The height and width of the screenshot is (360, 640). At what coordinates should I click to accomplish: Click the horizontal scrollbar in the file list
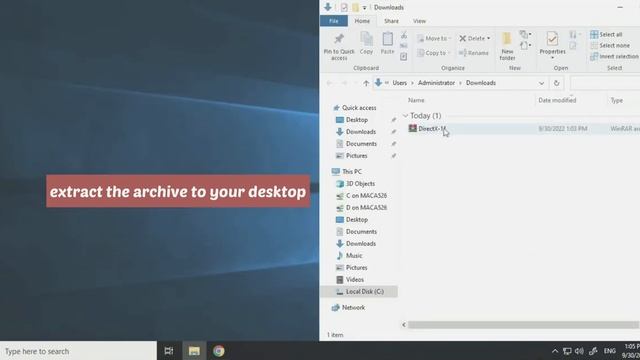(524, 325)
